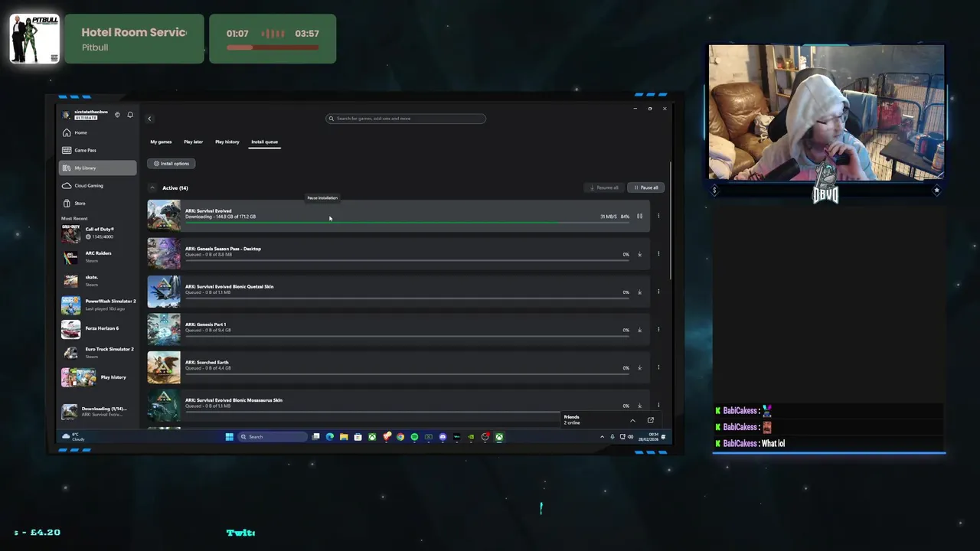
Task: Start download for Bionic Quetzal Skin
Action: pos(640,292)
